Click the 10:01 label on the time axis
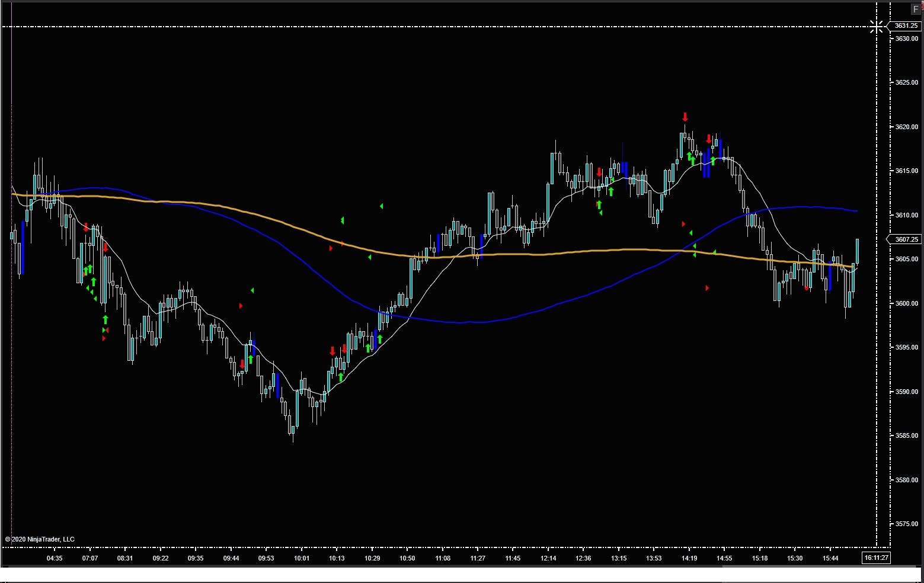This screenshot has width=924, height=583. point(301,558)
